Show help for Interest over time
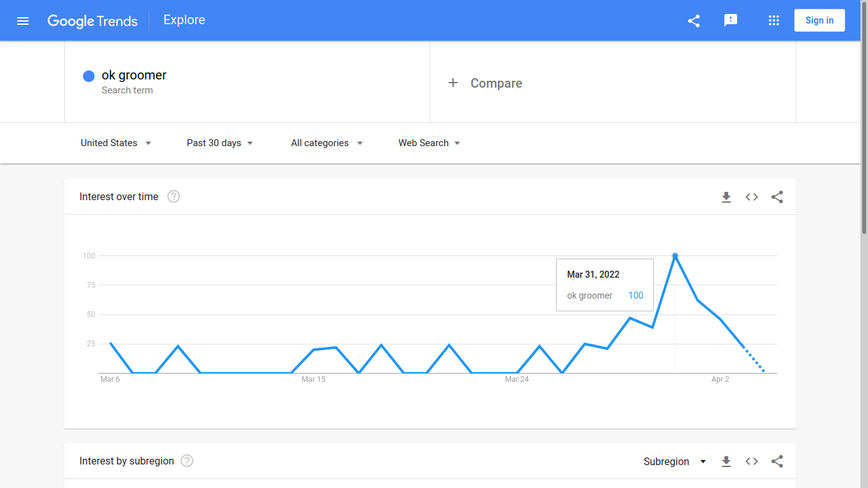 click(x=173, y=196)
